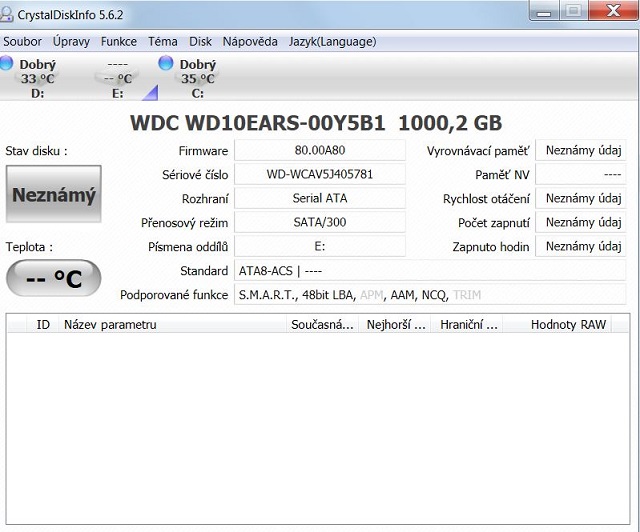The image size is (640, 532).
Task: Select the D: disk blue status orb
Action: tap(7, 64)
